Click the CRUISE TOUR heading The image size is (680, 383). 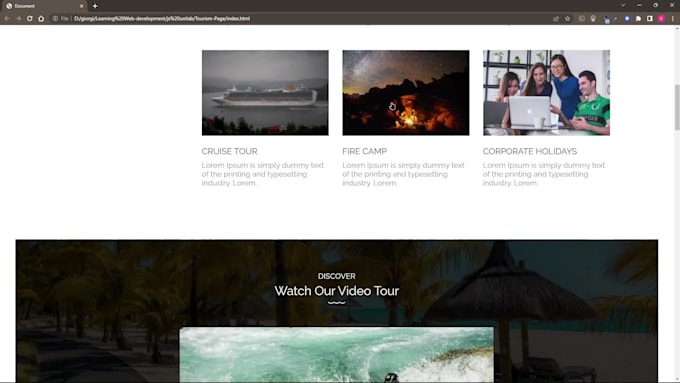(229, 151)
